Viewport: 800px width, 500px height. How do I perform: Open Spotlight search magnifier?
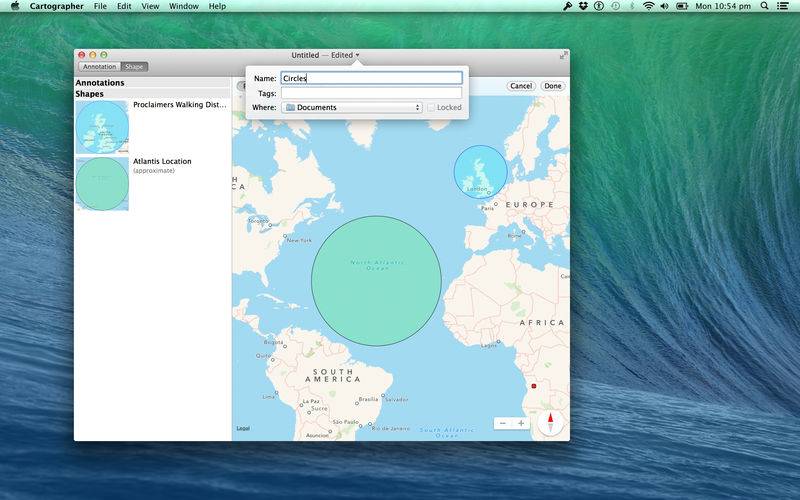click(x=764, y=6)
